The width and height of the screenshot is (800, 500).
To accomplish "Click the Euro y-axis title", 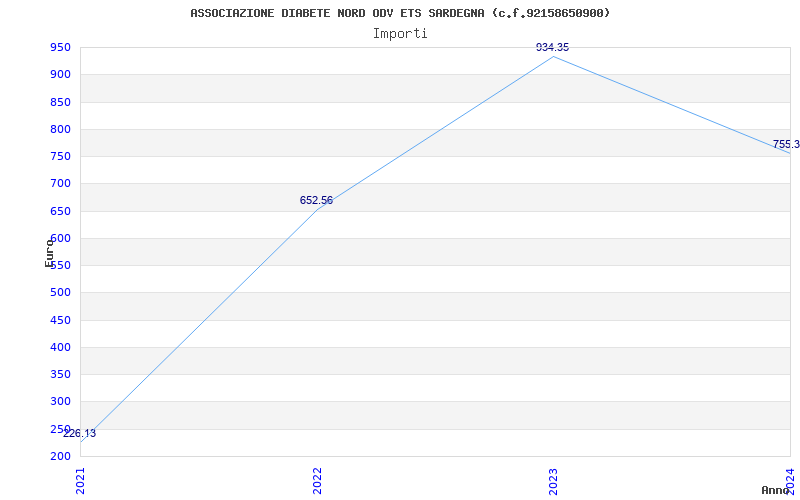I will [49, 253].
